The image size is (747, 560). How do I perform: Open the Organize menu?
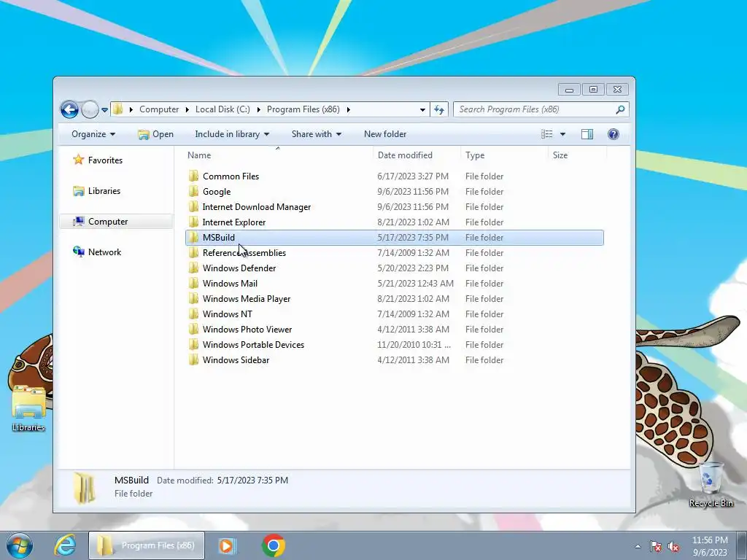(93, 134)
